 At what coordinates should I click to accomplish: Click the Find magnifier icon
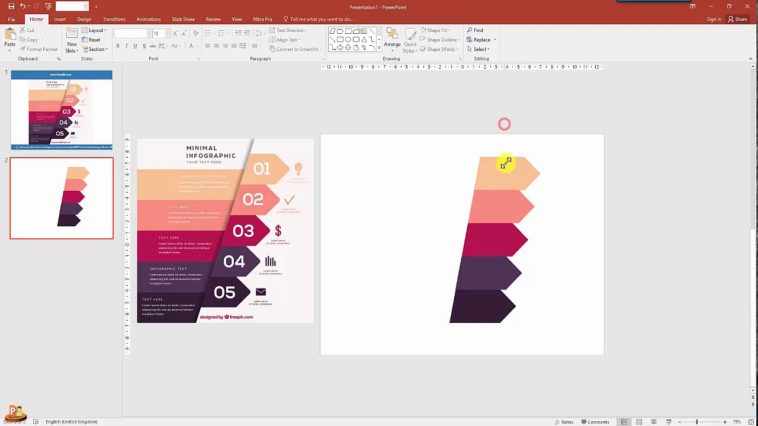click(x=476, y=31)
